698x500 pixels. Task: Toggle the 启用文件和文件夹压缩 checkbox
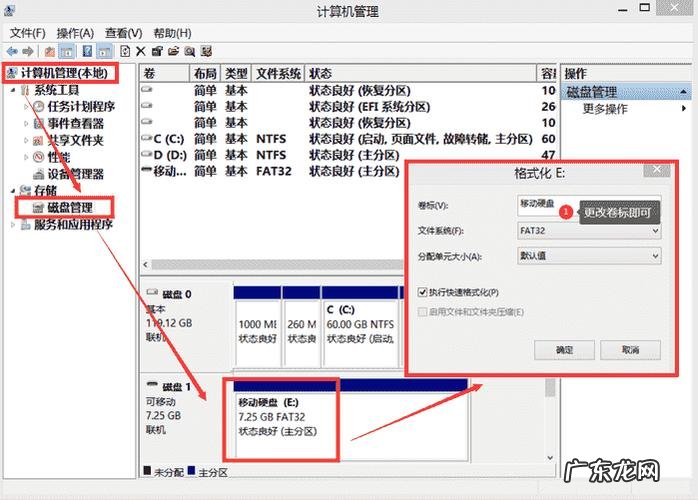click(422, 312)
